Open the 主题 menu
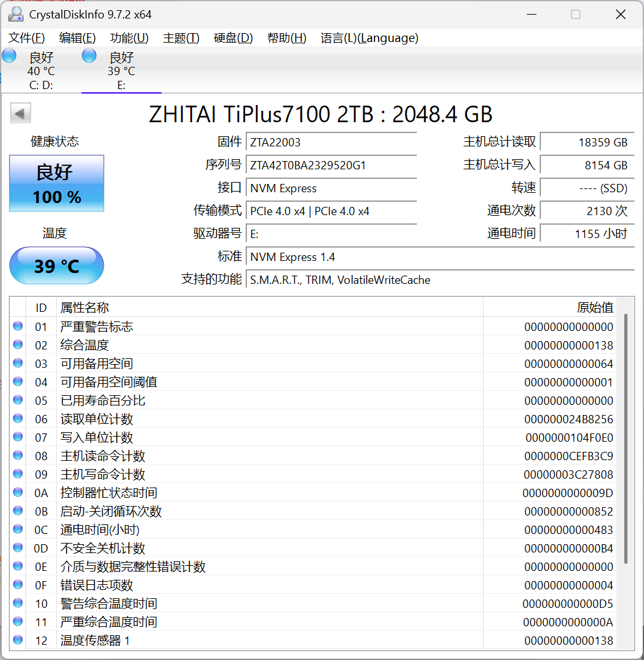The width and height of the screenshot is (644, 660). point(180,38)
